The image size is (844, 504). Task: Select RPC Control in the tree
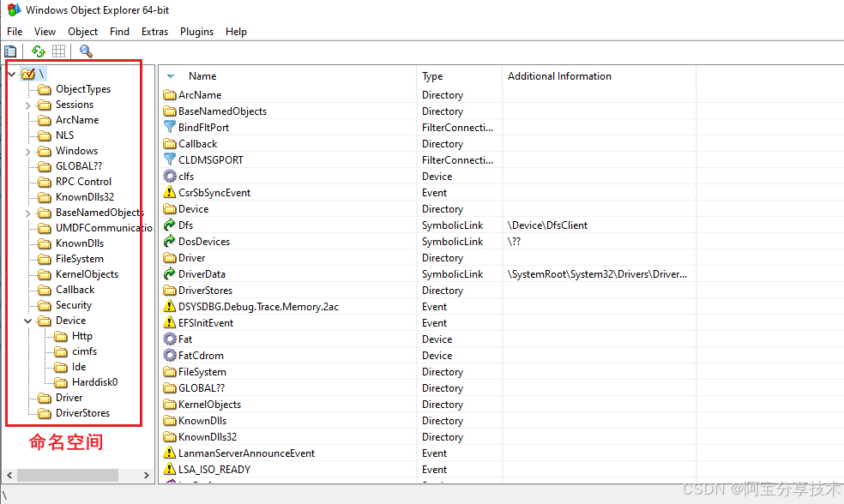pos(83,182)
